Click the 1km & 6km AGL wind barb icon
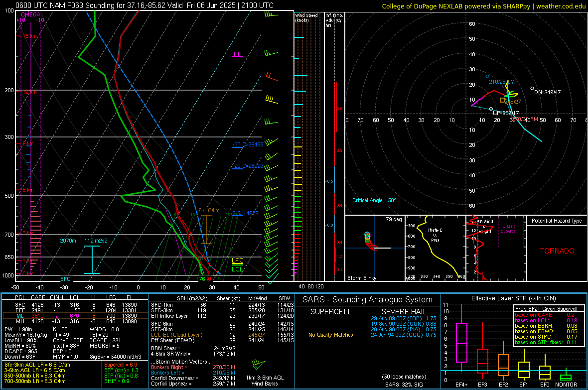The height and width of the screenshot is (390, 588). point(259,364)
